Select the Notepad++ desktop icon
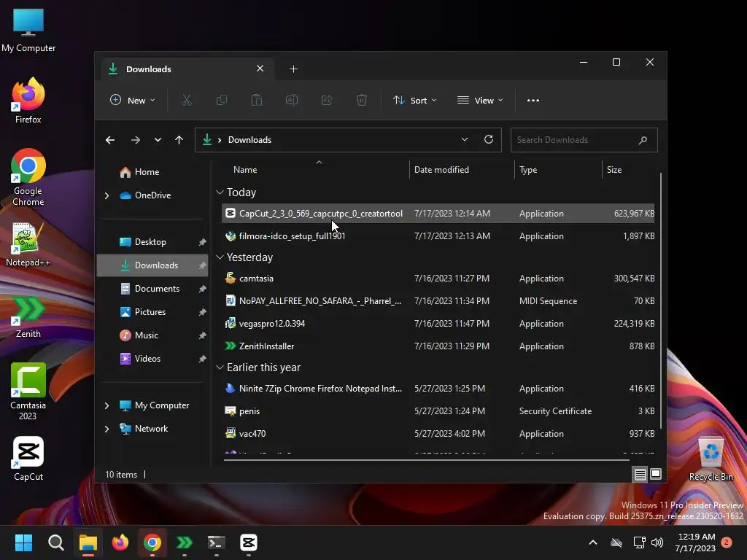 pos(28,244)
